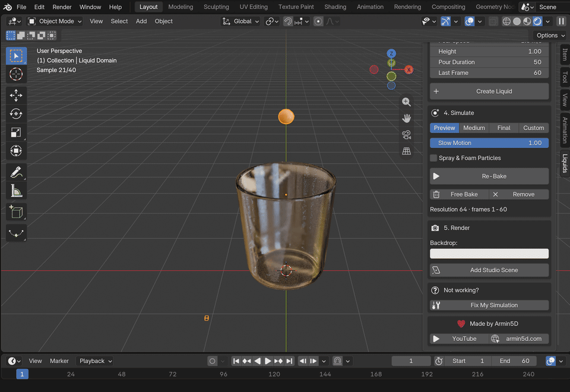Open the Render menu

point(62,7)
